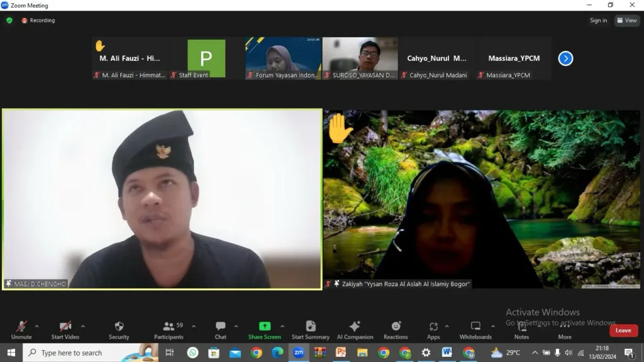This screenshot has width=644, height=362.
Task: Open the More options menu
Action: click(565, 331)
